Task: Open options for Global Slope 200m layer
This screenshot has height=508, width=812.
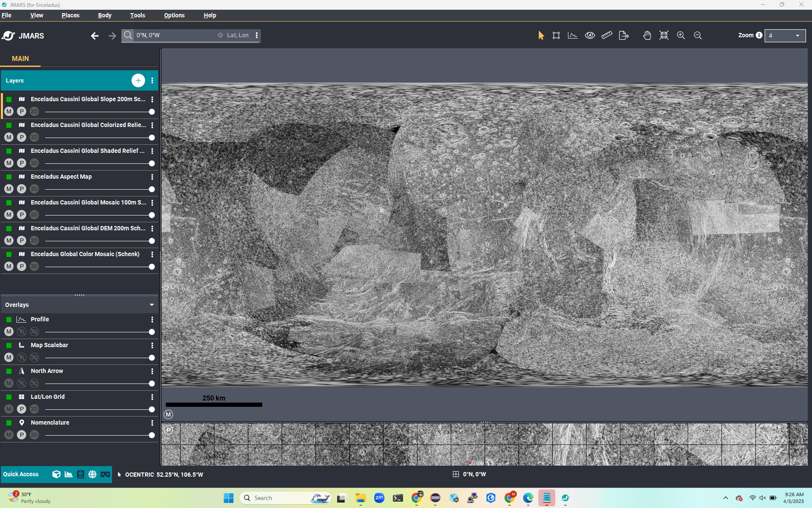Action: (x=152, y=99)
